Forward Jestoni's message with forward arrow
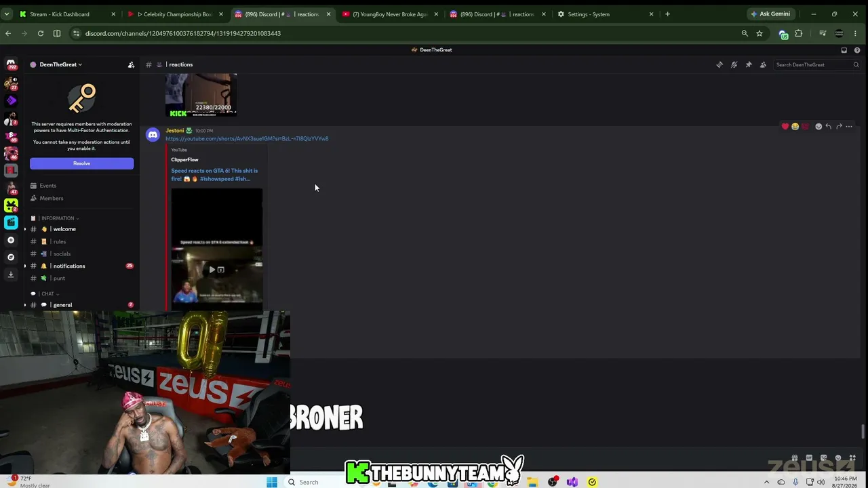The width and height of the screenshot is (868, 488). click(x=839, y=127)
